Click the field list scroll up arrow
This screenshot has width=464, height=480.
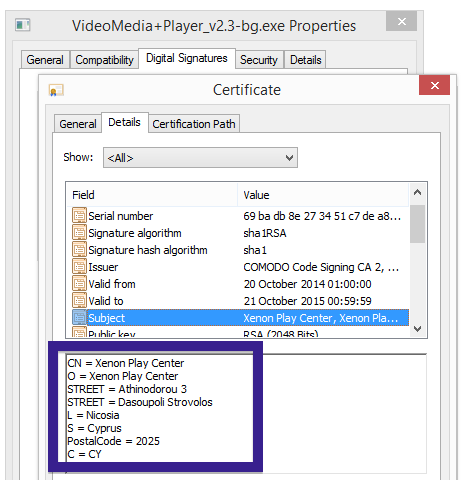coord(417,193)
